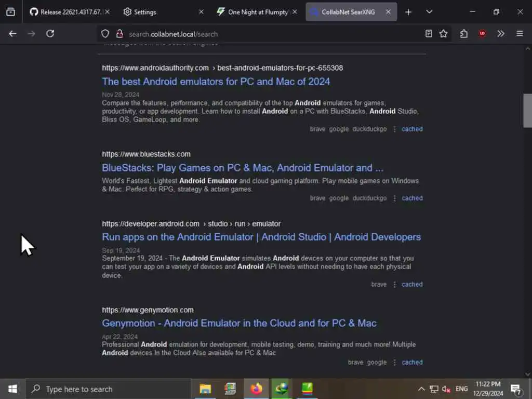The height and width of the screenshot is (399, 532).
Task: Open the globe download manager taskbar icon
Action: 281,389
